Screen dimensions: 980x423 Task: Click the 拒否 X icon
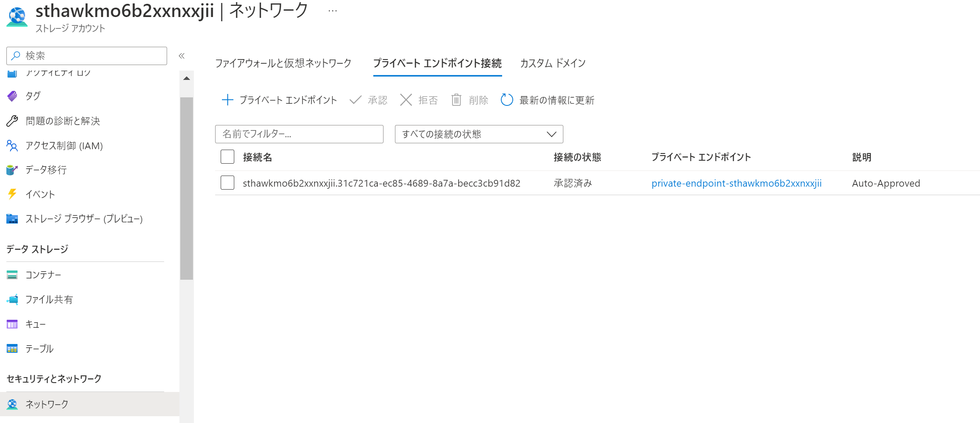(x=406, y=100)
